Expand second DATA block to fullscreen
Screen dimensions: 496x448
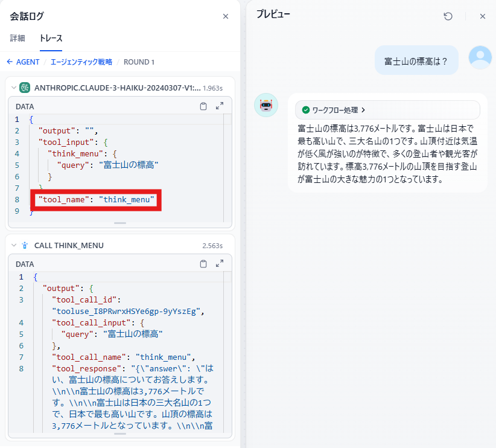[220, 264]
